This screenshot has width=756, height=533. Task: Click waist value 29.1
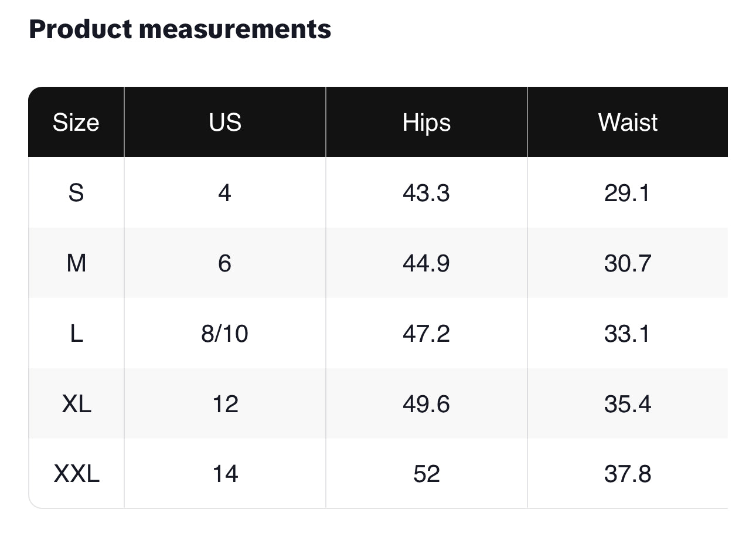point(628,192)
